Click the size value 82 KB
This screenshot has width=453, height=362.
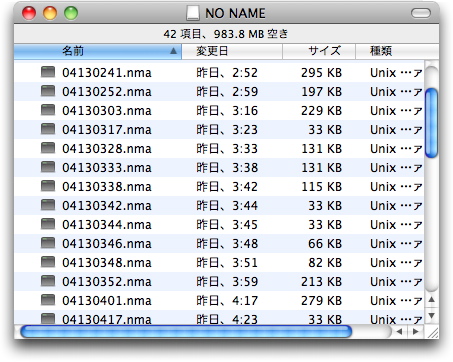(x=325, y=263)
